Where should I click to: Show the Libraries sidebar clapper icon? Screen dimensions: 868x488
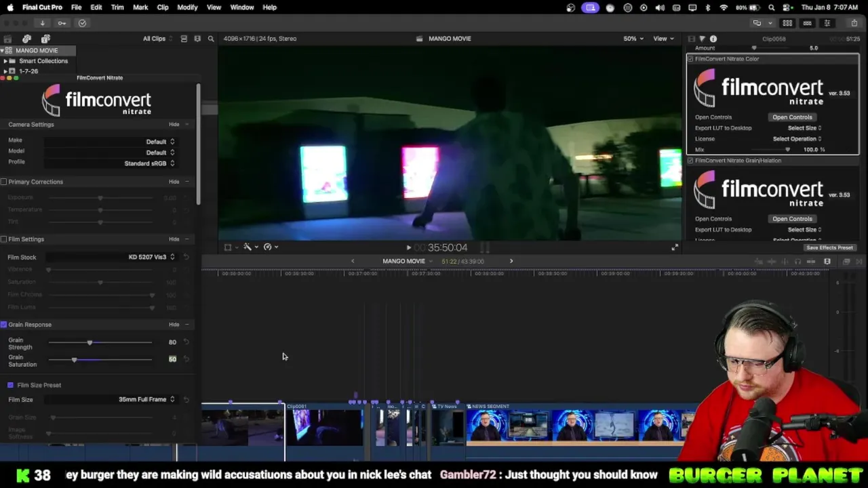coord(7,39)
